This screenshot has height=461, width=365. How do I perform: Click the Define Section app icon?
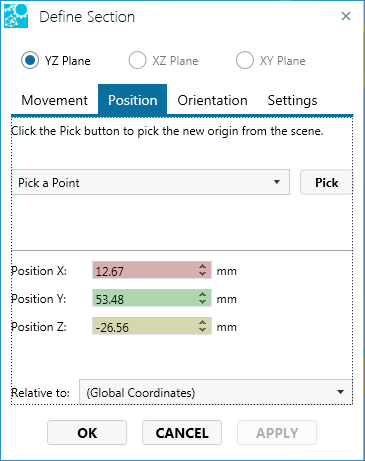tap(16, 16)
